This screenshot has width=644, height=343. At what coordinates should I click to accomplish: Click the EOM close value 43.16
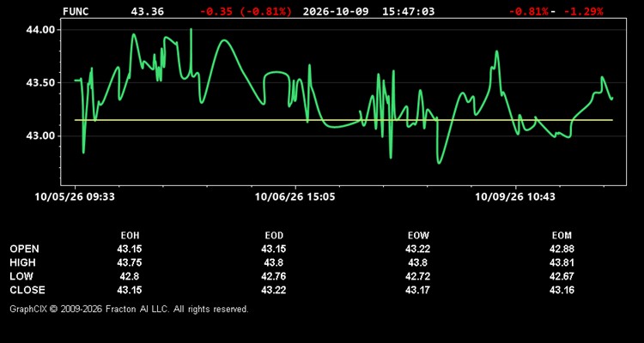562,290
